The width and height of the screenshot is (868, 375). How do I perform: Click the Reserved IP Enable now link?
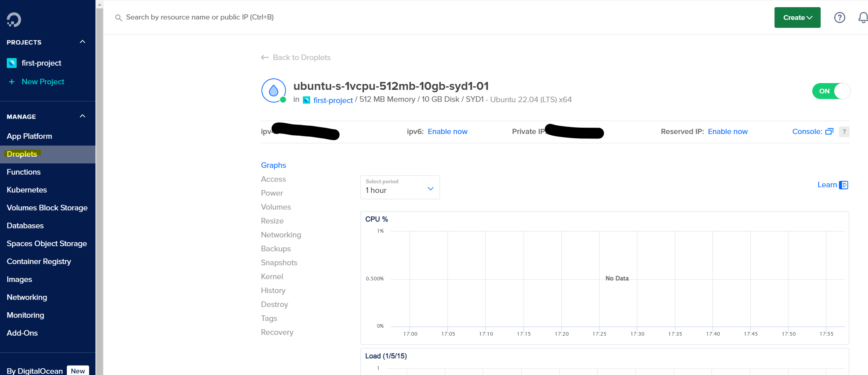click(728, 132)
